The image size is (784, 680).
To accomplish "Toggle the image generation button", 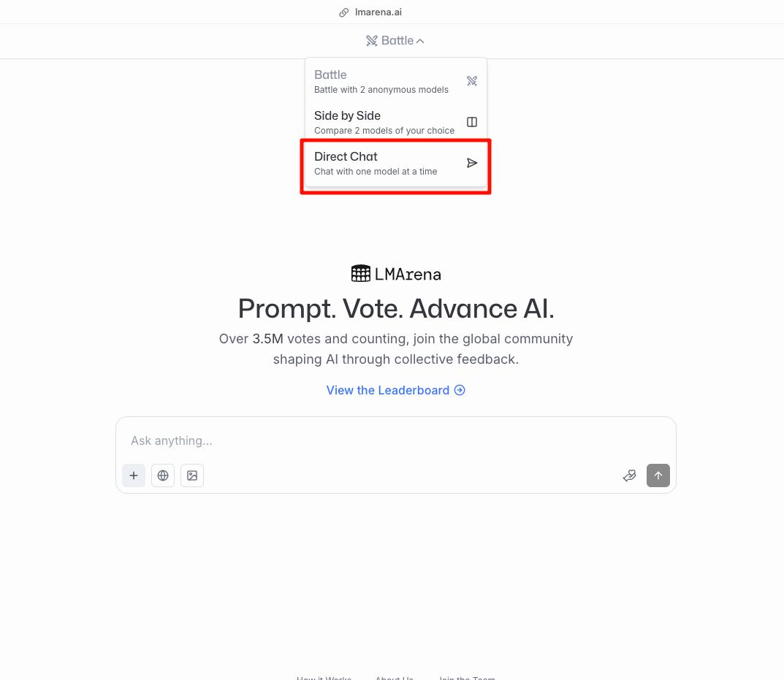I will coord(192,475).
